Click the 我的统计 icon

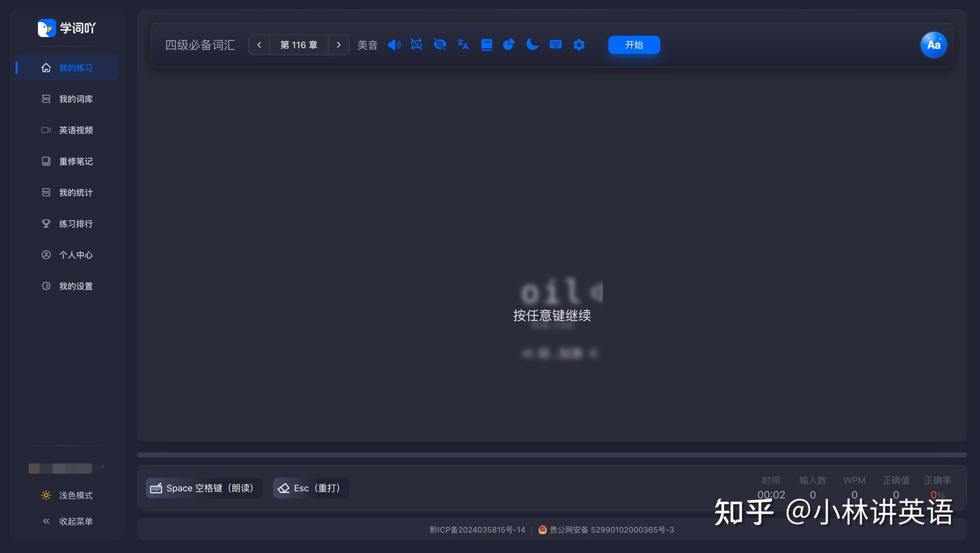(x=46, y=192)
